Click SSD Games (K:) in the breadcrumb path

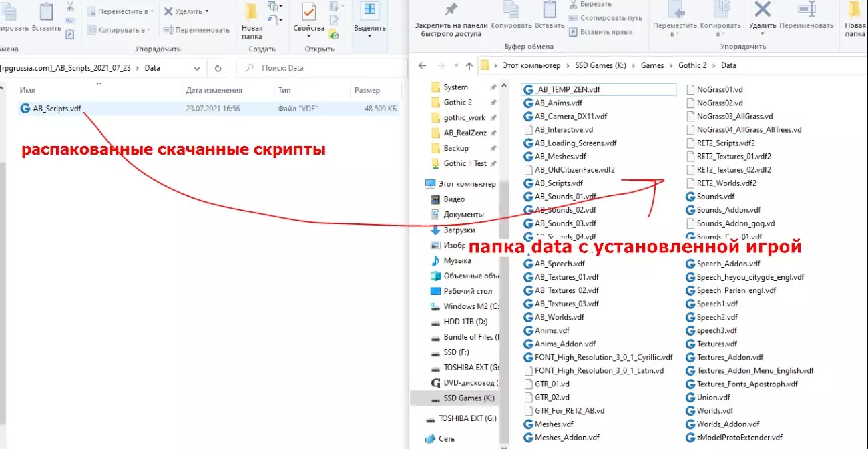click(x=601, y=65)
